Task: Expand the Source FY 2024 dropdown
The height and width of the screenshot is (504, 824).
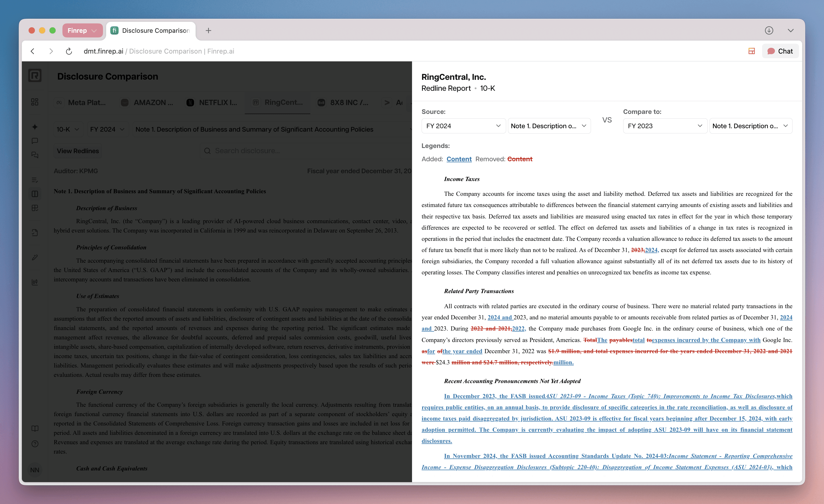Action: pos(463,126)
